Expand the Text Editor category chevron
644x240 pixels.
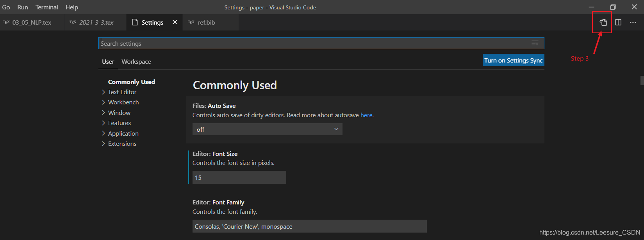[x=103, y=92]
